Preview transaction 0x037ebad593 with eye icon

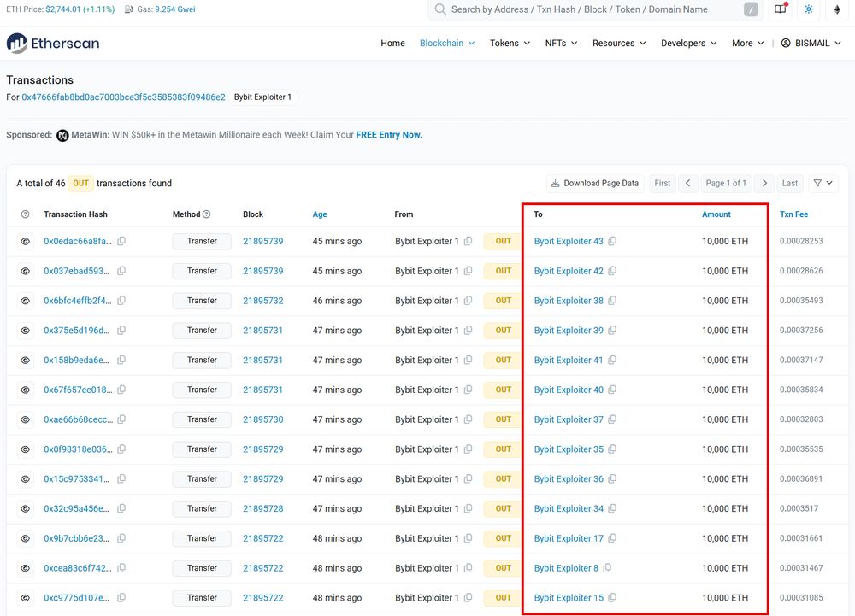[x=25, y=271]
